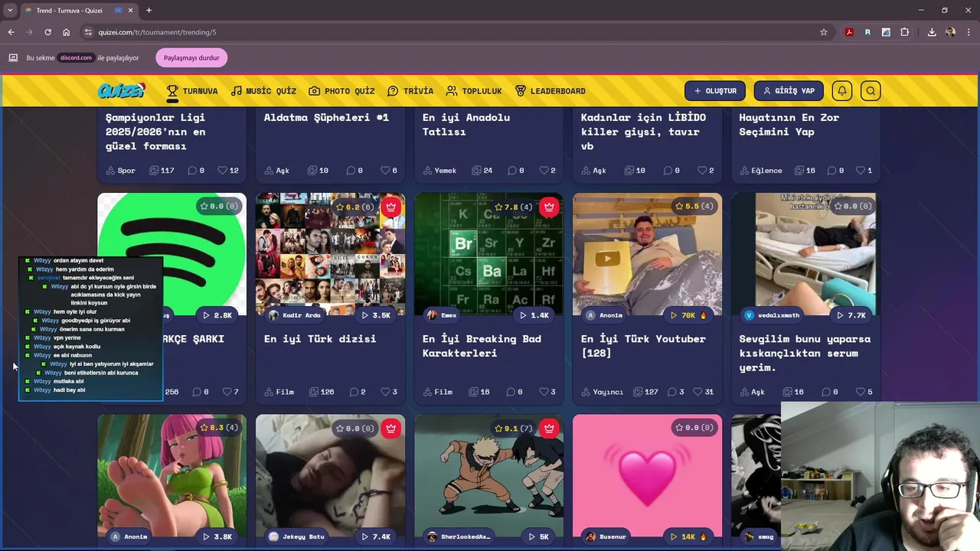Close the Trend - Turnuva browser tab
Screen dimensions: 980x551
pos(130,11)
